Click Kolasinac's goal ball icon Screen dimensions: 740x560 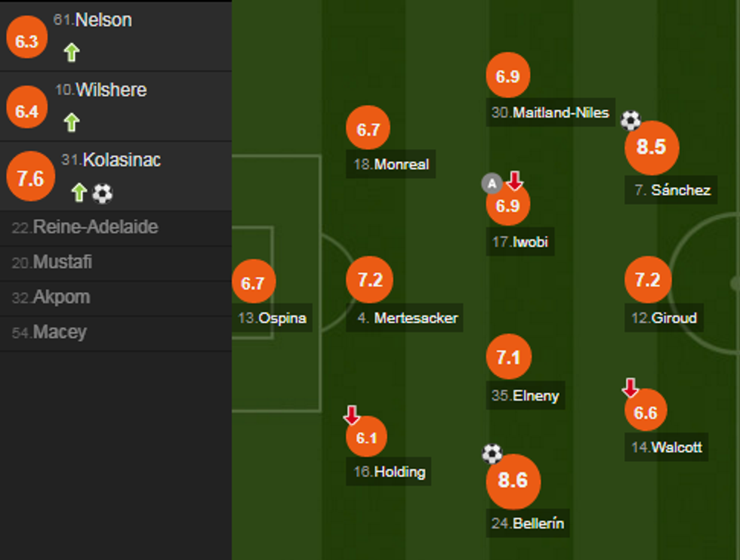102,194
